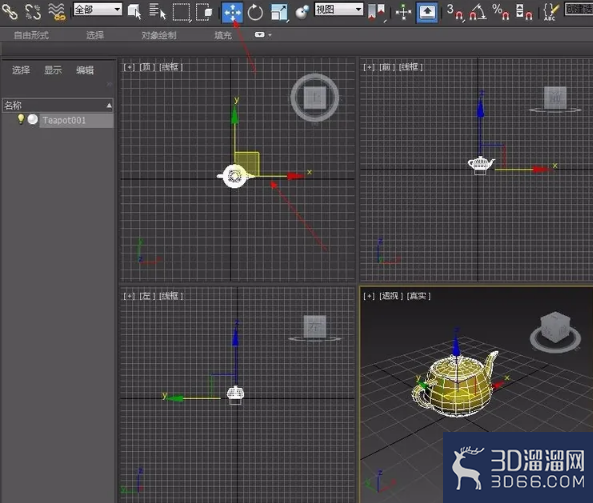Screen dimensions: 593x503
Task: Click the ViewCube in Top viewport
Action: (x=315, y=98)
